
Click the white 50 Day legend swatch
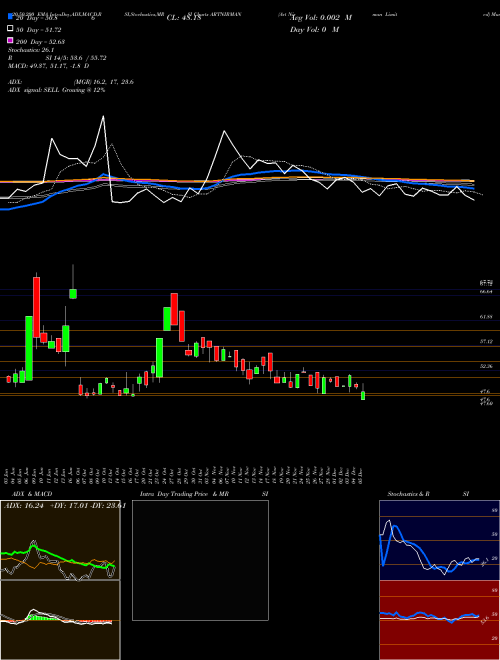click(x=10, y=29)
